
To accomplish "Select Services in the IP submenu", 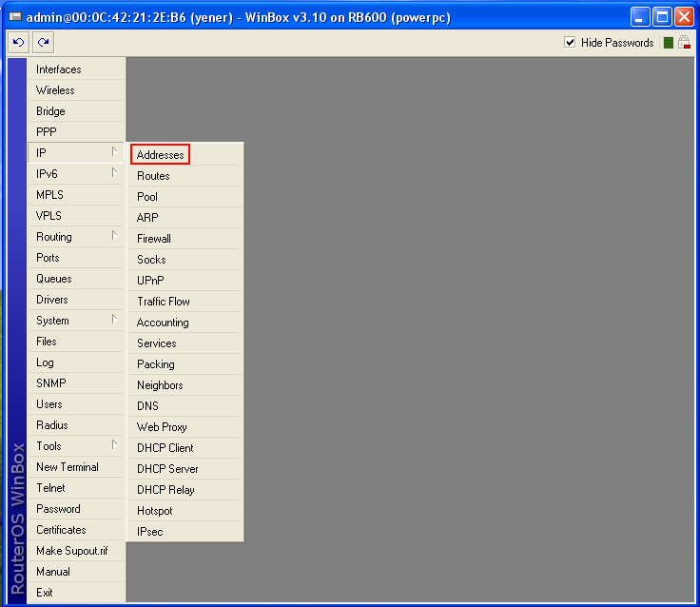I will tap(185, 343).
